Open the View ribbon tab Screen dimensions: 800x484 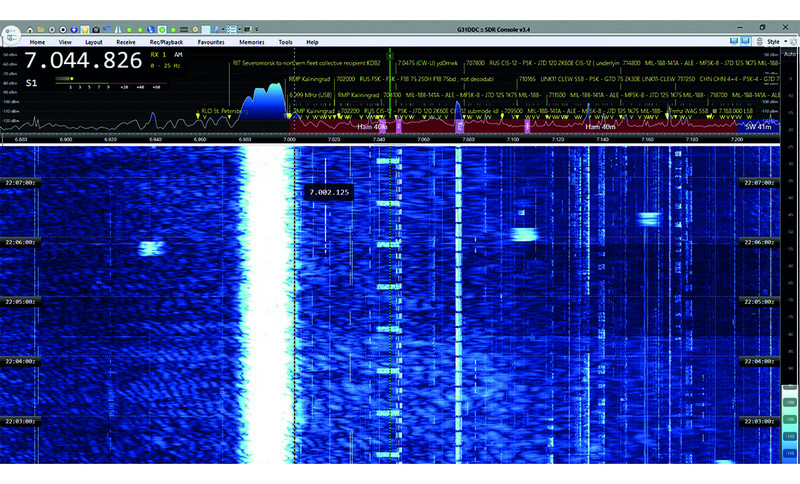tap(65, 43)
